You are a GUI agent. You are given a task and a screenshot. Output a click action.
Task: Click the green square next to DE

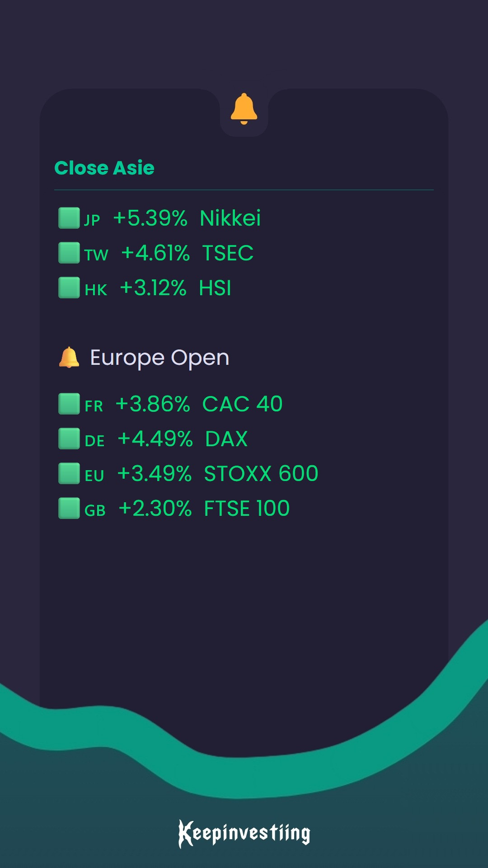[x=69, y=439]
